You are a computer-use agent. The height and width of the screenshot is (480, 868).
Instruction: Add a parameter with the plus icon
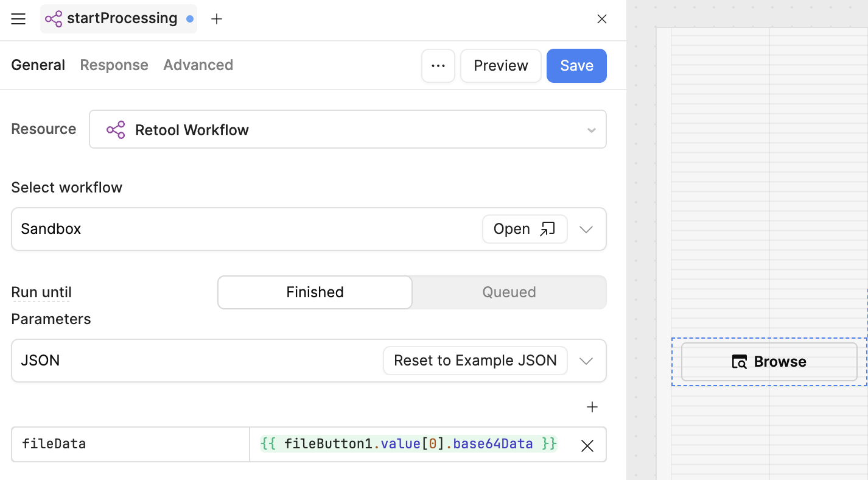pyautogui.click(x=592, y=407)
